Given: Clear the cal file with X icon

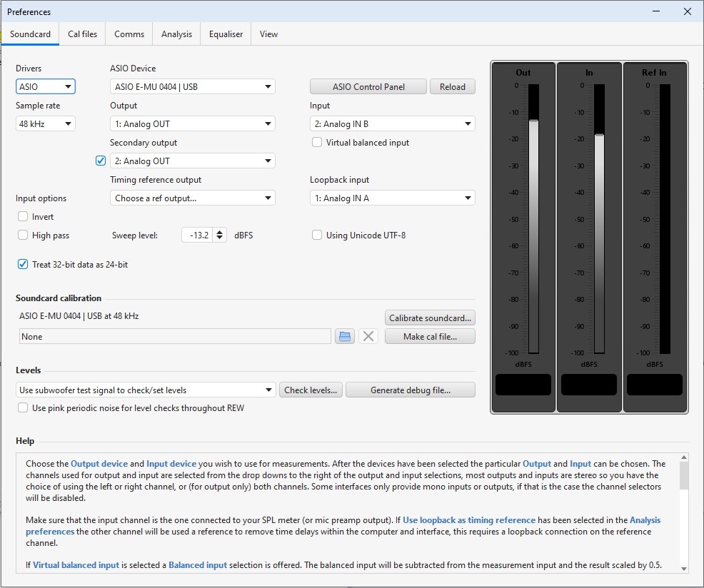Looking at the screenshot, I should pos(368,336).
